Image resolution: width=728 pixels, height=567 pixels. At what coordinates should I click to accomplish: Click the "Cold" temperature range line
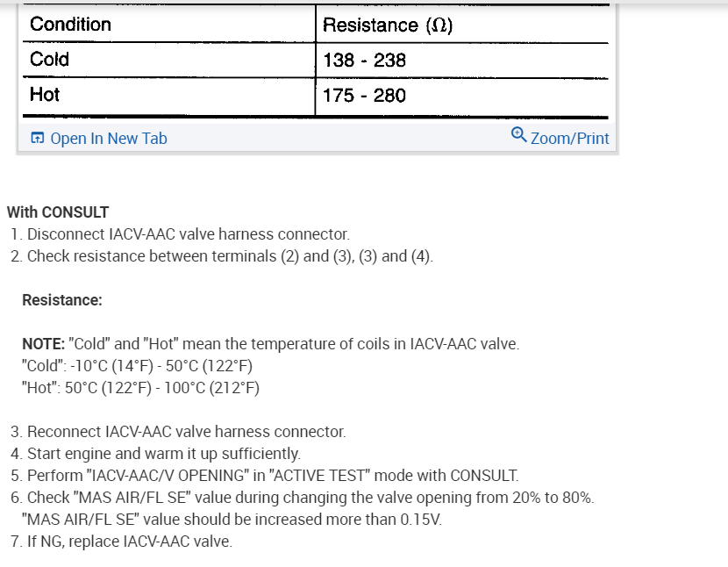pyautogui.click(x=137, y=366)
